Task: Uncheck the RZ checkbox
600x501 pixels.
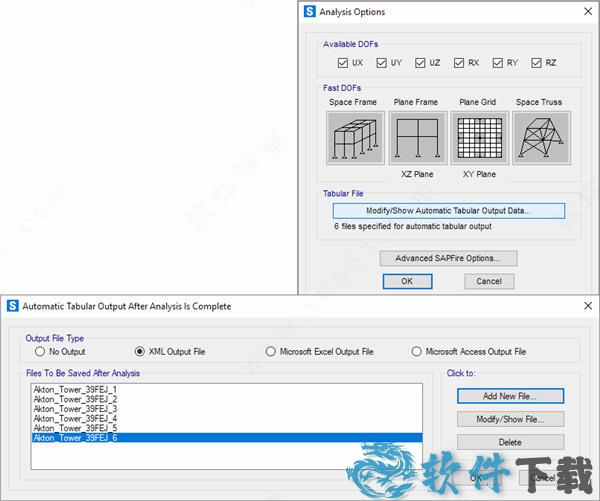Action: 537,63
